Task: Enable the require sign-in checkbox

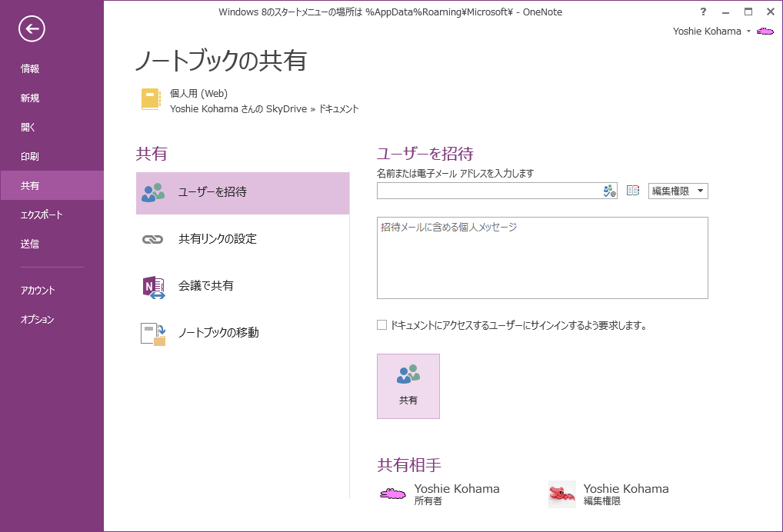Action: (382, 325)
